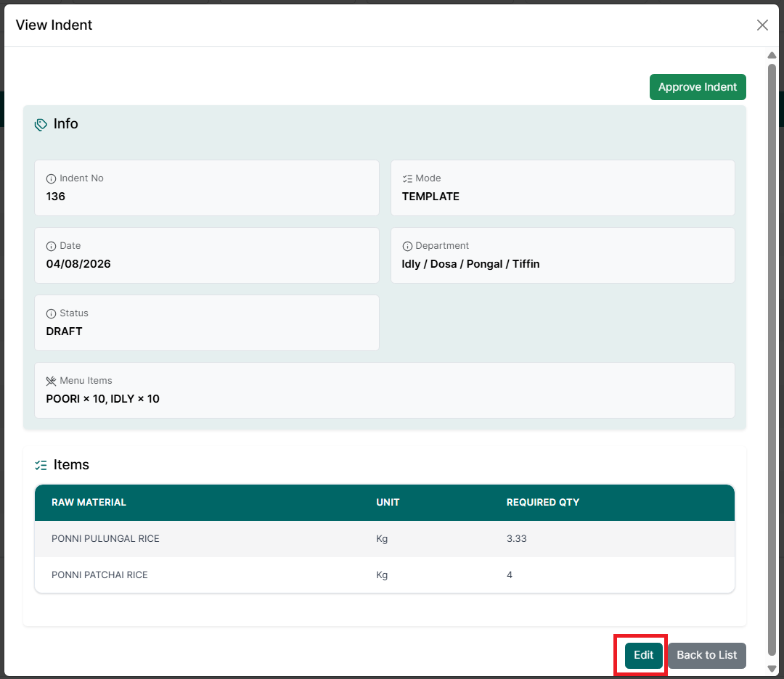Click the REQUIRED QTY column header

coord(543,502)
